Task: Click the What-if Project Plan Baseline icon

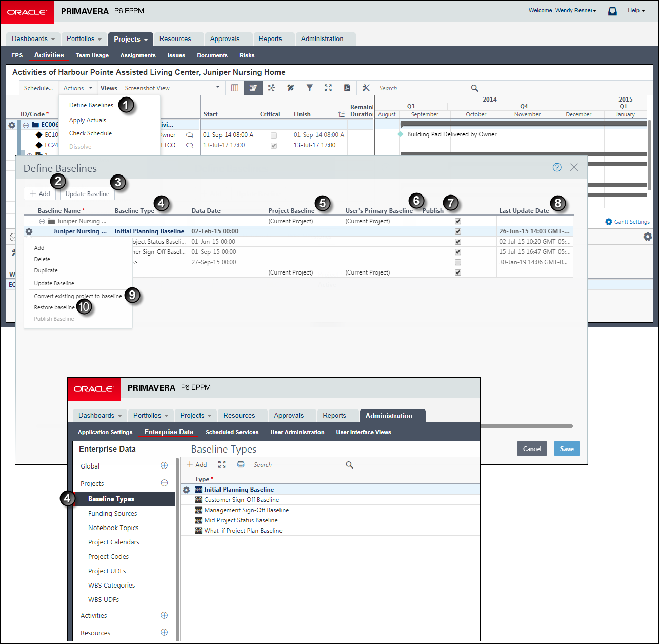Action: pos(199,530)
